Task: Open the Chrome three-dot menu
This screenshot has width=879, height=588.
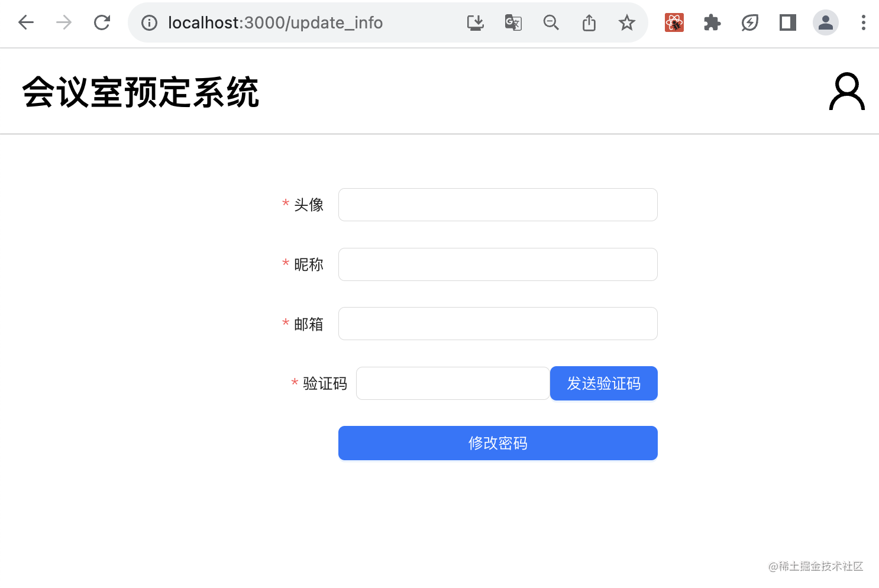Action: click(864, 22)
